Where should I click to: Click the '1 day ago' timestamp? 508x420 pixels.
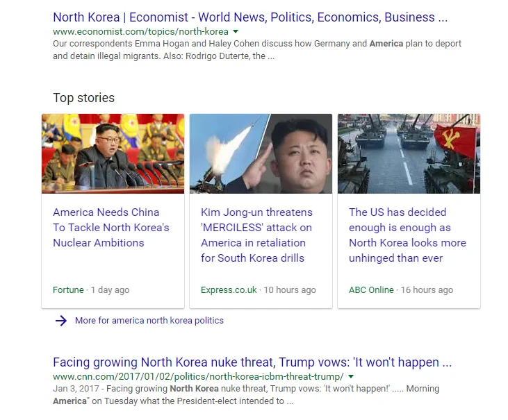[x=110, y=290]
